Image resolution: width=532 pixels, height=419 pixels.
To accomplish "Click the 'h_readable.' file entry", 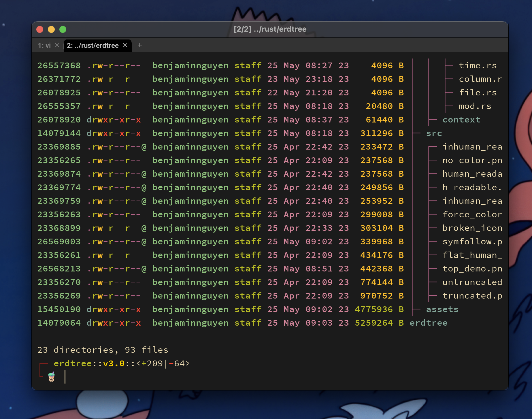I will [472, 187].
